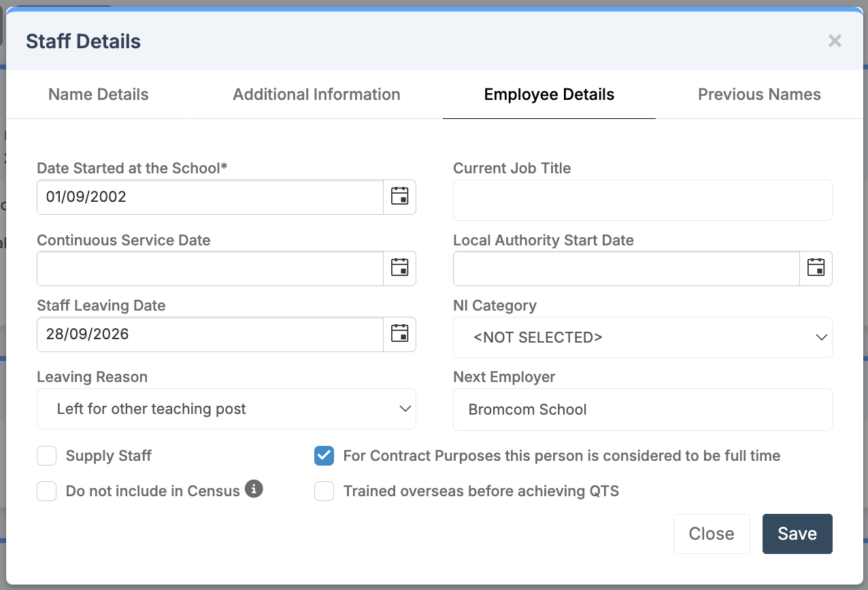Uncheck the full time contract purposes checkbox
Image resolution: width=868 pixels, height=590 pixels.
[x=324, y=455]
